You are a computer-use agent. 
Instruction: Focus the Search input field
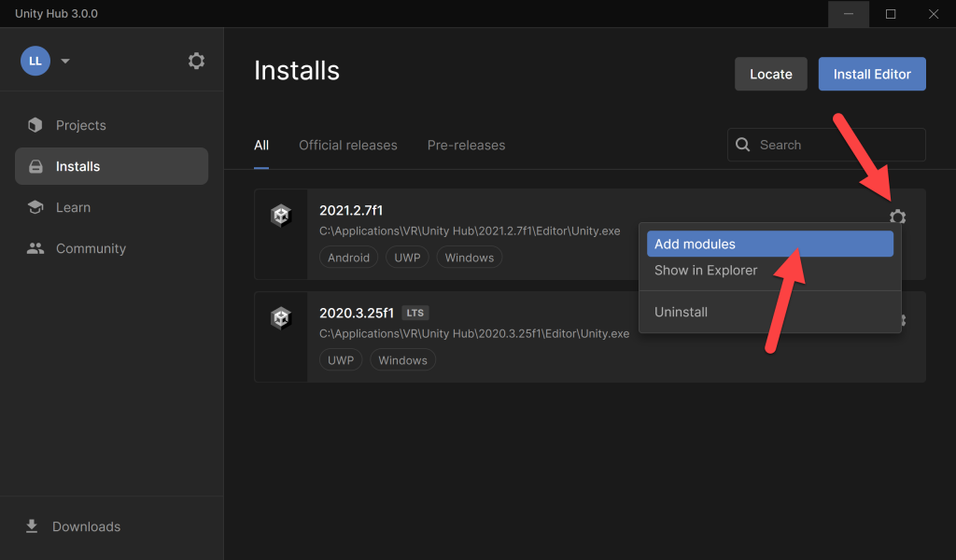(826, 145)
